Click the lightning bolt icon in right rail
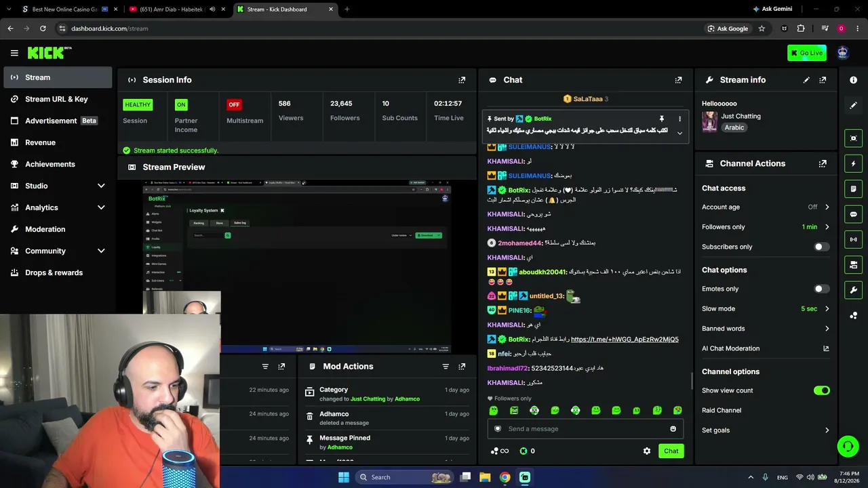868x488 pixels. click(853, 163)
